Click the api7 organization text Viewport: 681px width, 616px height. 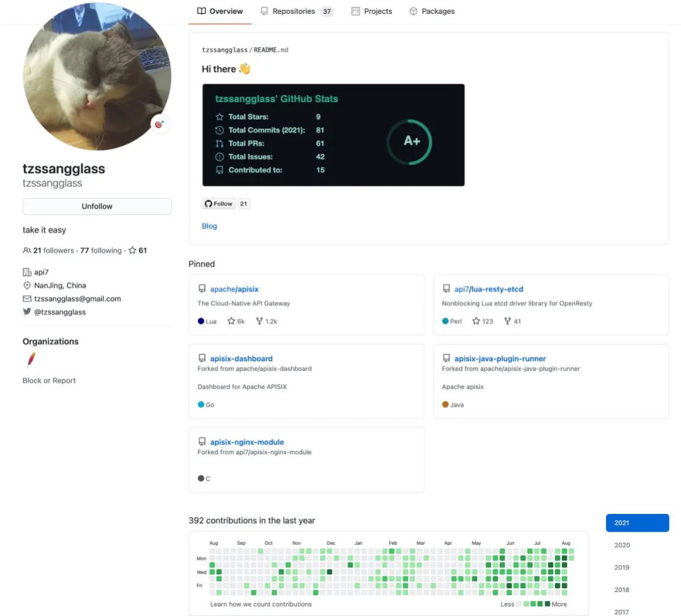click(x=41, y=272)
